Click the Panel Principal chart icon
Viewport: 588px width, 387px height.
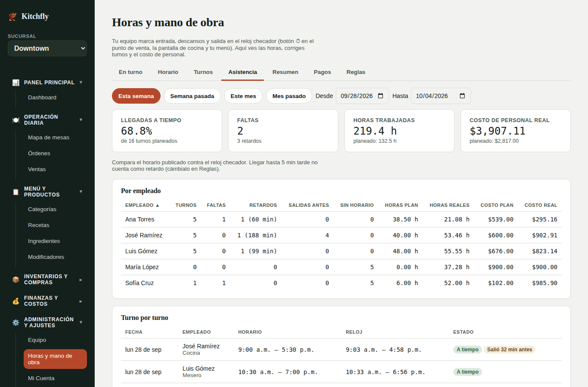16,83
